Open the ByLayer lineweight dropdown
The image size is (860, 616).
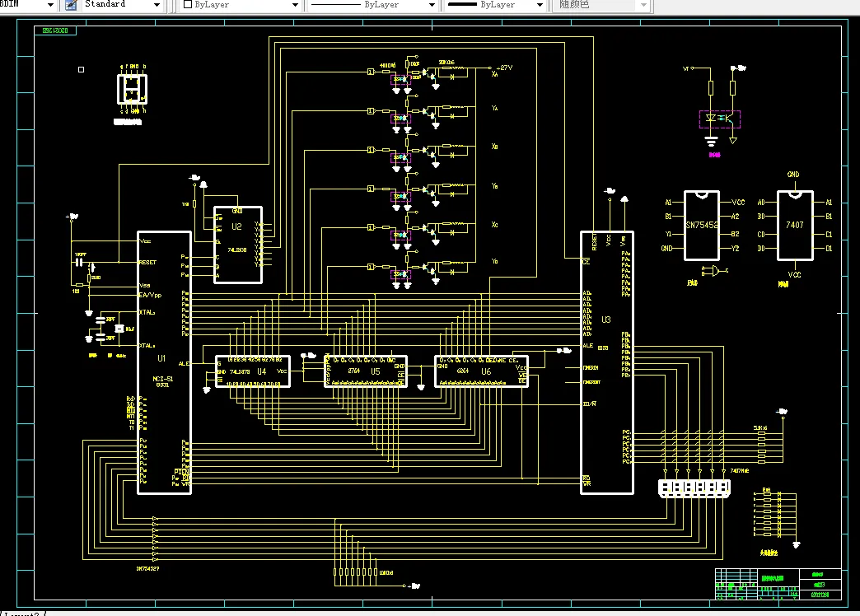tap(540, 5)
